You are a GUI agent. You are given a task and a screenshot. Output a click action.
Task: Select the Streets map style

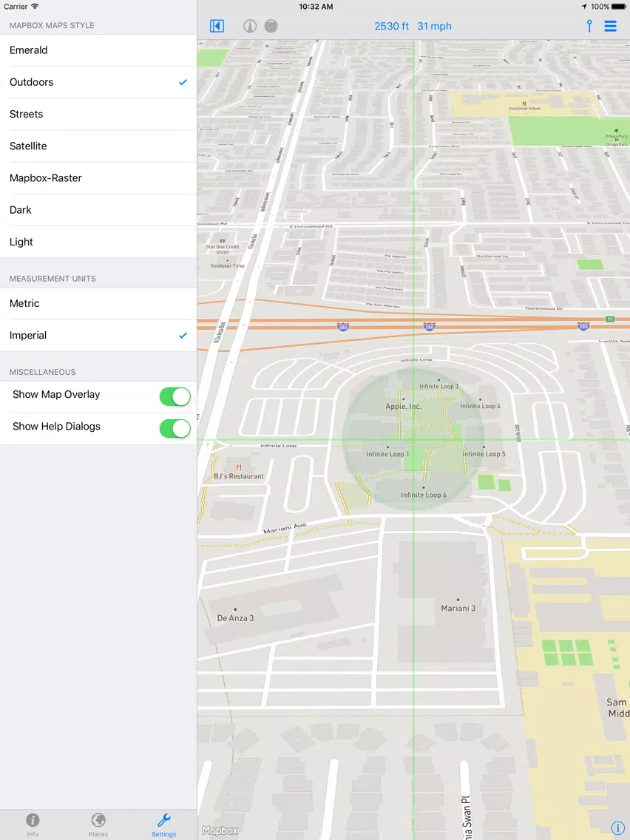pyautogui.click(x=98, y=114)
